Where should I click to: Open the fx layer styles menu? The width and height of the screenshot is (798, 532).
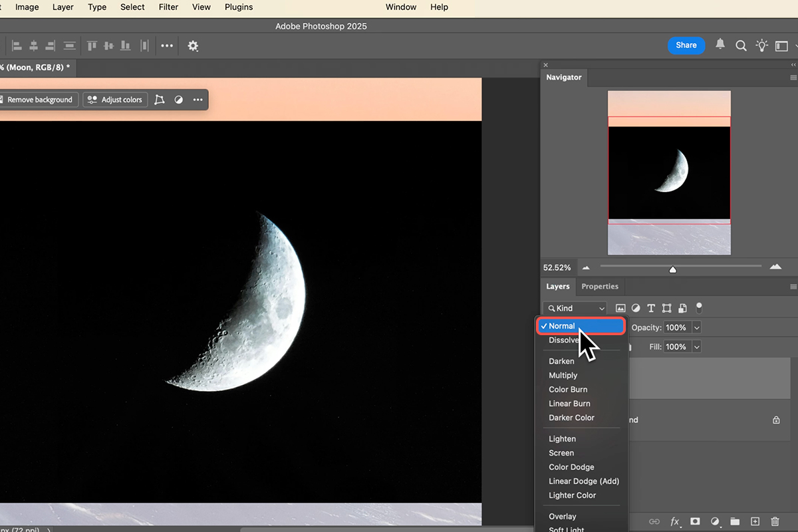675,522
